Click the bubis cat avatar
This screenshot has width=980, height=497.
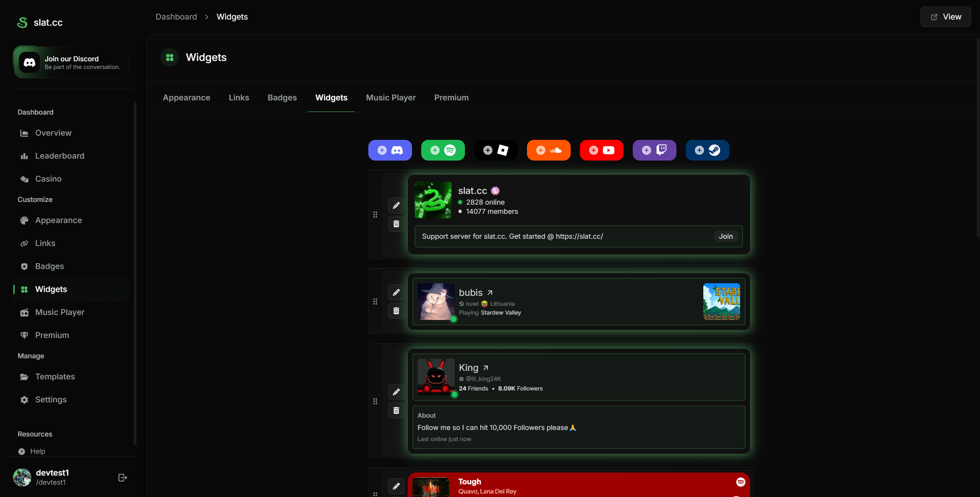point(436,302)
